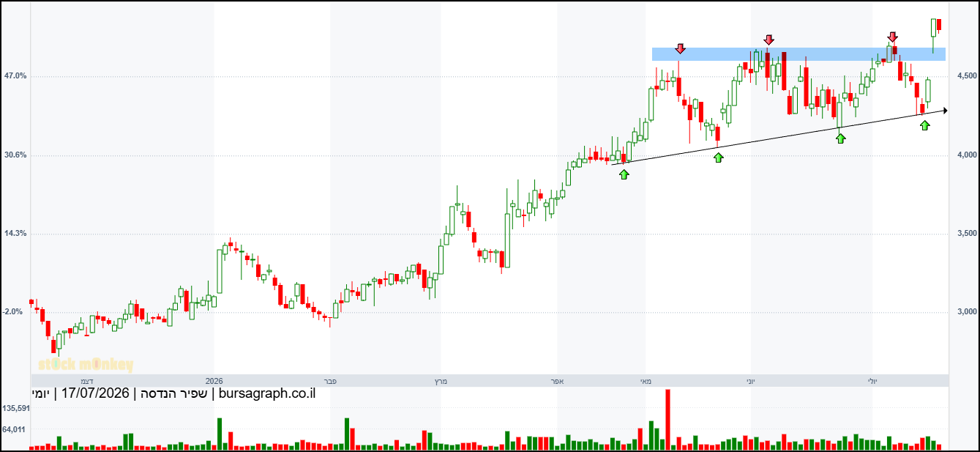Click the tallest red volume bar
Image resolution: width=980 pixels, height=452 pixels.
[x=667, y=419]
